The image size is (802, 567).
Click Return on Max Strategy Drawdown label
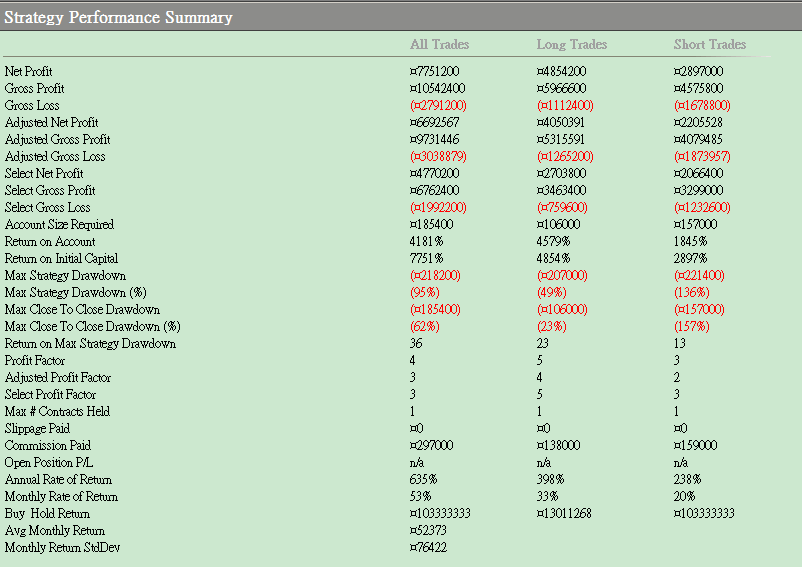(90, 343)
